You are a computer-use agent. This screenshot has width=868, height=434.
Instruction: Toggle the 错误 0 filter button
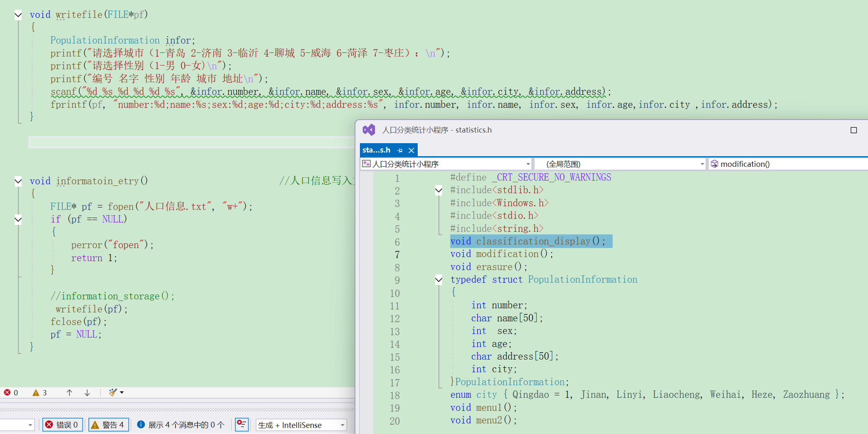click(x=63, y=425)
